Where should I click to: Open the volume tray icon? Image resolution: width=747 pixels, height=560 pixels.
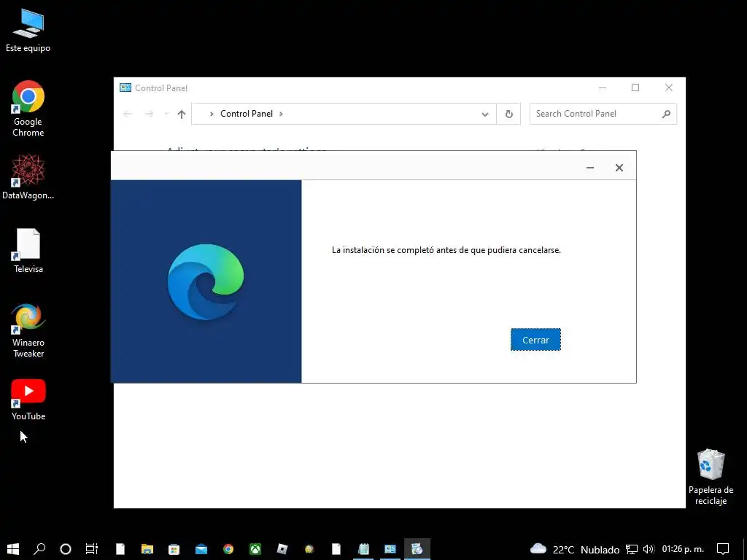click(x=648, y=549)
